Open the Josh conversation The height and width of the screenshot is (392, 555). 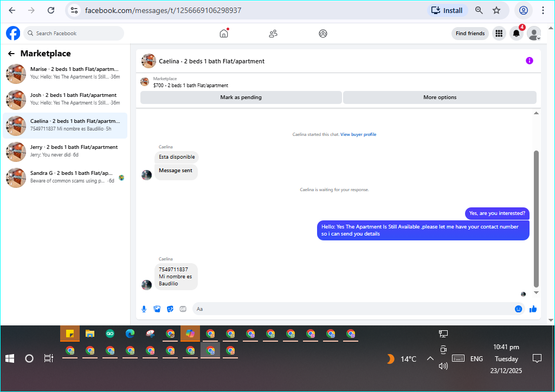click(x=65, y=99)
